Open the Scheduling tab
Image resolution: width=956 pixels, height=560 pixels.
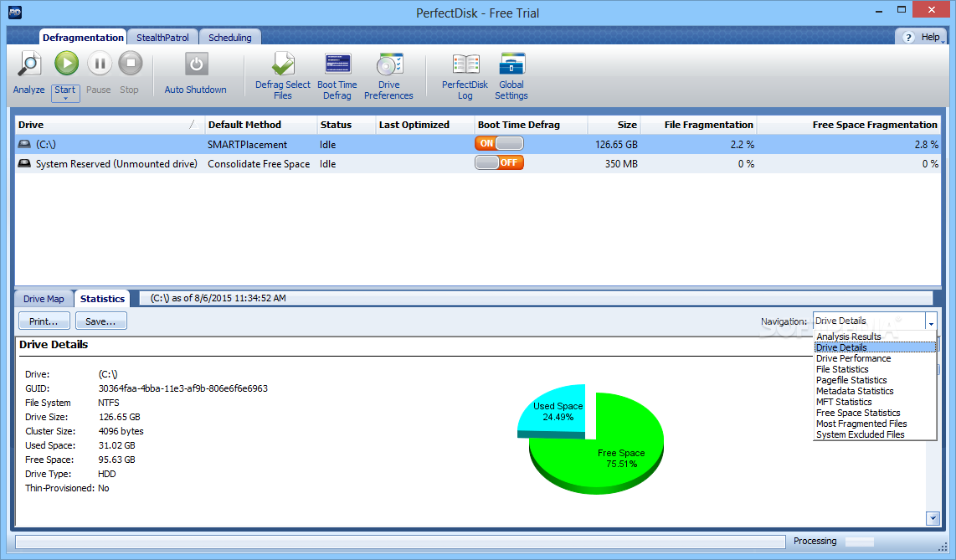pos(230,37)
